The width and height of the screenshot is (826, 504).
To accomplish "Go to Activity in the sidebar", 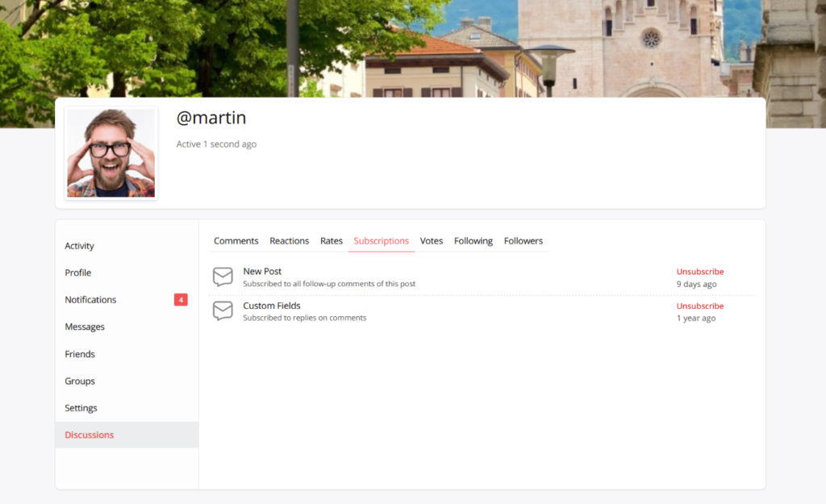I will 79,246.
